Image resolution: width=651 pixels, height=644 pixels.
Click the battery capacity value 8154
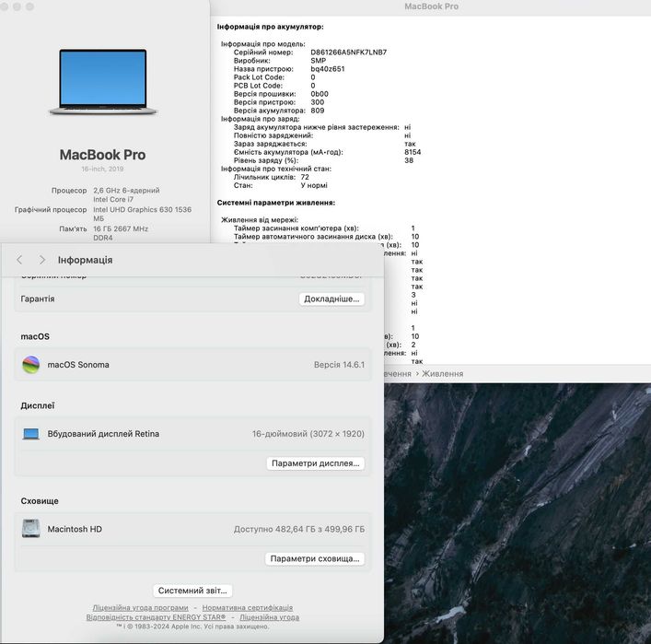[x=413, y=152]
